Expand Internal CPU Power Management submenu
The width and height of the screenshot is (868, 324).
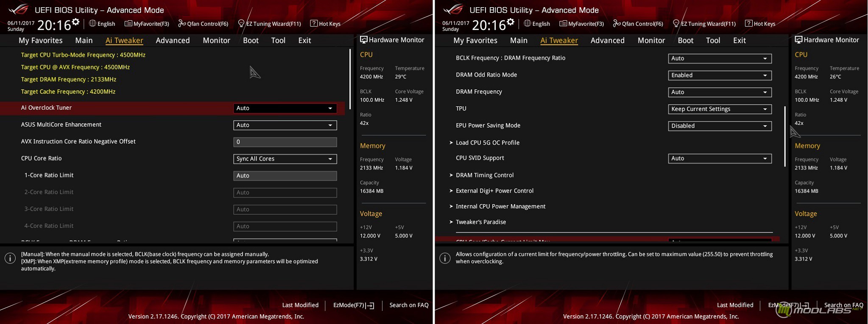coord(500,207)
